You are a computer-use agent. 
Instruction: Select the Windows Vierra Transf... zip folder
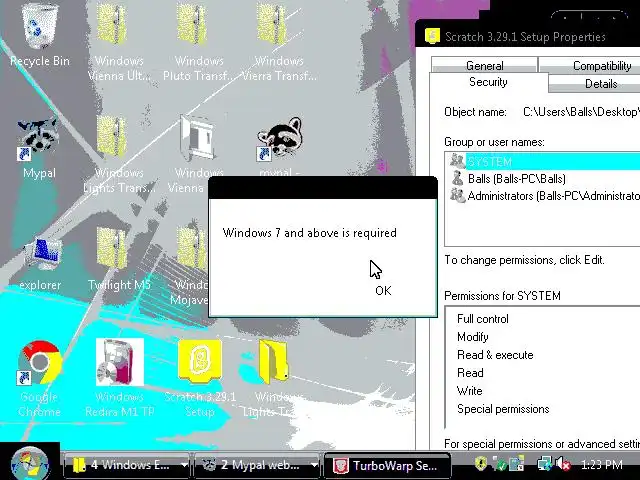click(x=272, y=24)
